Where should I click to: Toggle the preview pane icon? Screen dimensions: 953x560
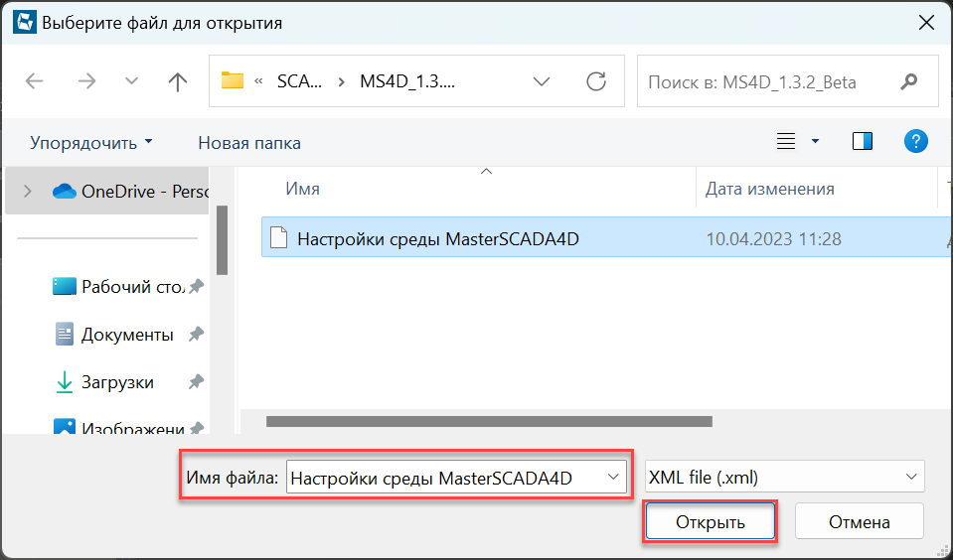coord(863,142)
